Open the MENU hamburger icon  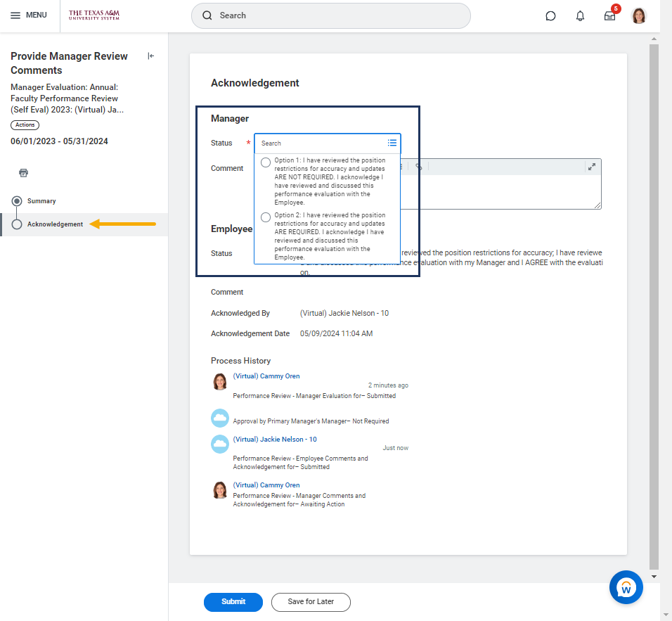tap(15, 15)
